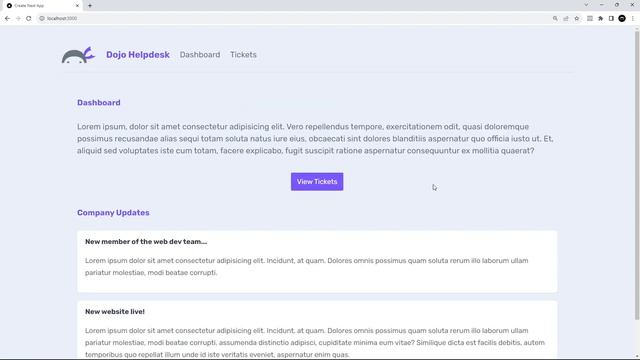
Task: Click the scrollbar down arrow
Action: (637, 356)
